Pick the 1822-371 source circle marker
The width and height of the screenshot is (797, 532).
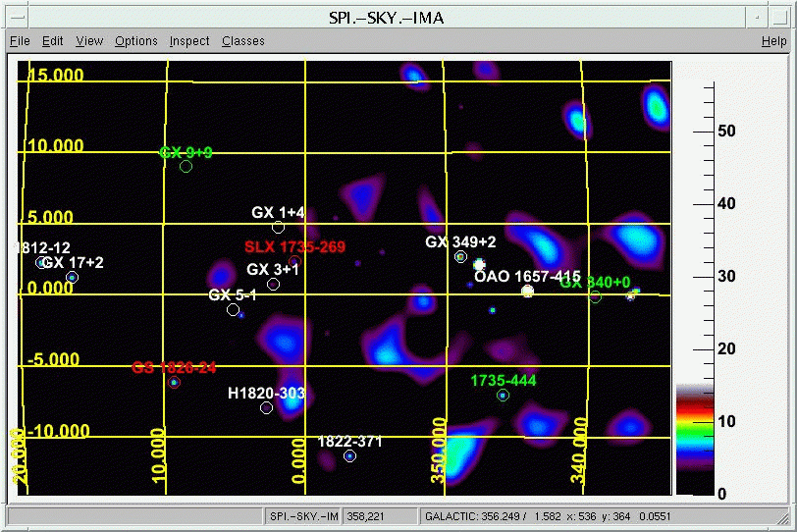point(349,456)
